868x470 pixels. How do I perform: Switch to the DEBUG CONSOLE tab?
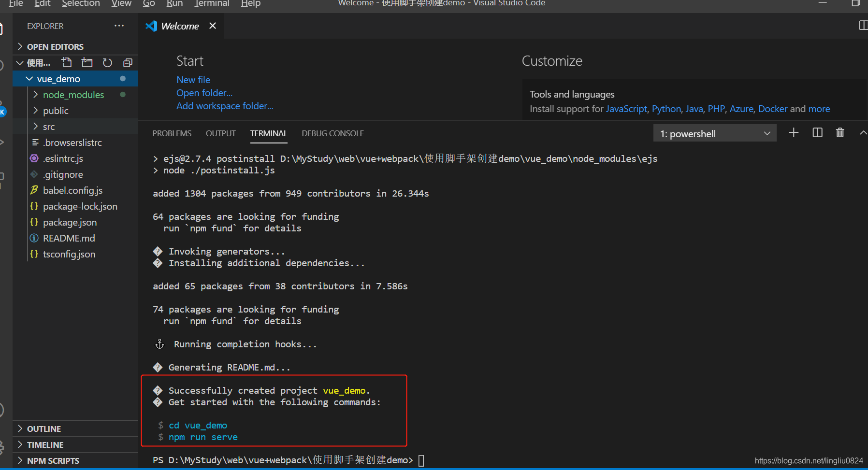point(333,133)
